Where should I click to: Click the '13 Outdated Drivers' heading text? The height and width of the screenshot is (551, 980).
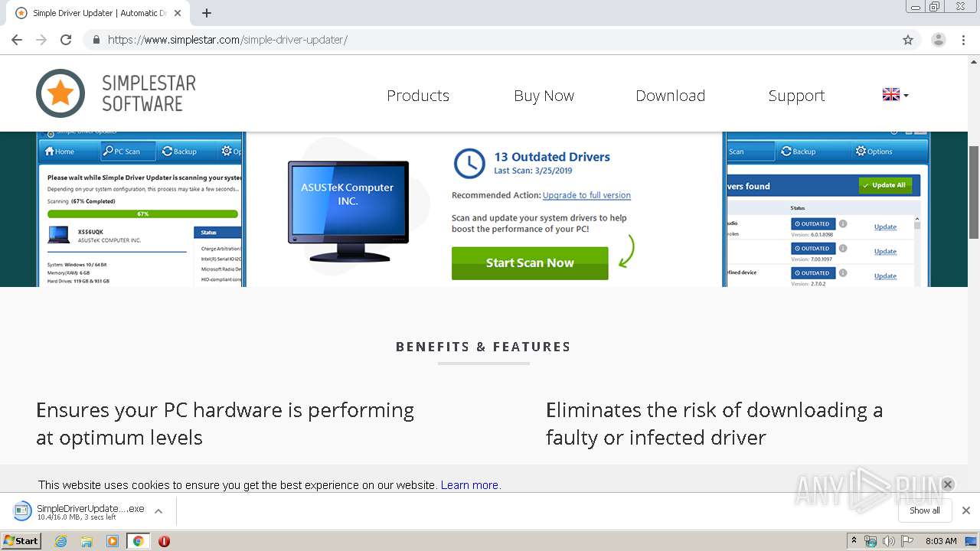click(x=552, y=157)
